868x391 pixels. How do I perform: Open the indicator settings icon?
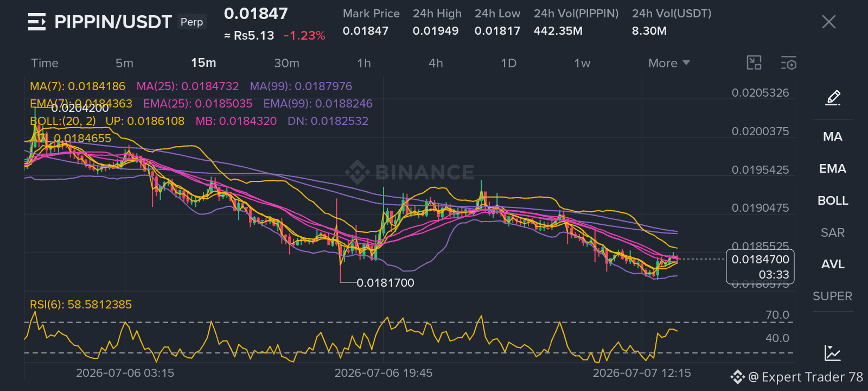click(789, 63)
